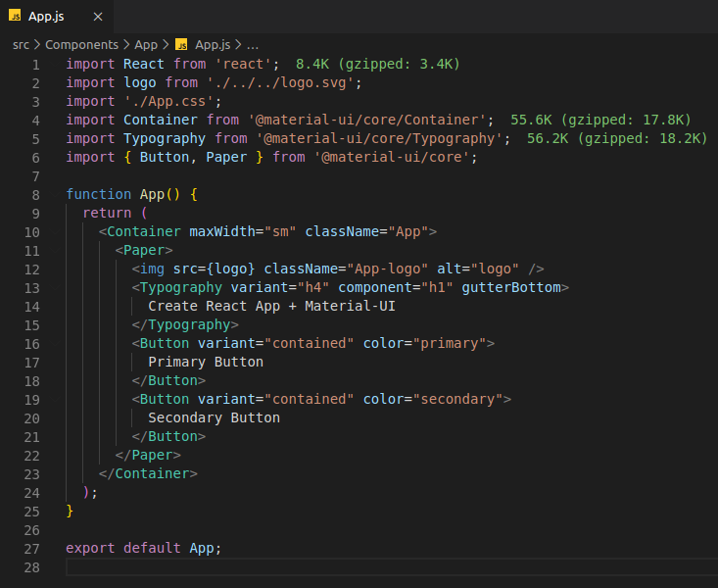The image size is (718, 588).
Task: Fold the Typography element at line 13
Action: 56,288
